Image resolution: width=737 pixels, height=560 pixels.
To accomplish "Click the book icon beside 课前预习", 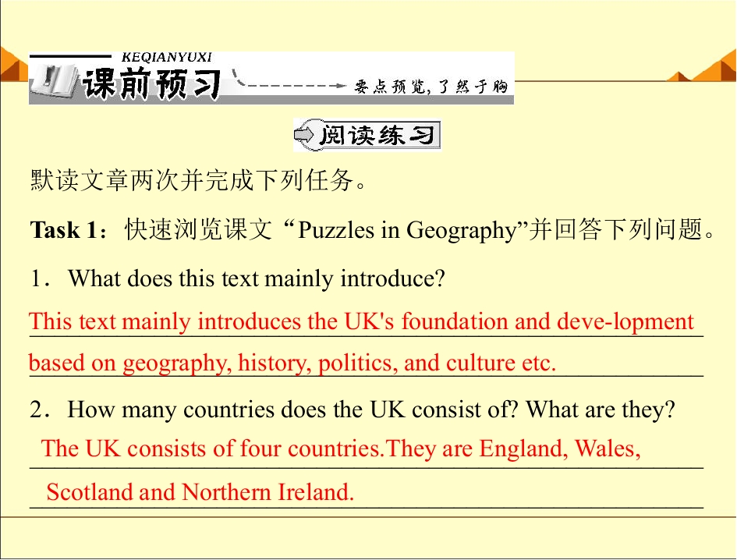I will click(x=53, y=82).
